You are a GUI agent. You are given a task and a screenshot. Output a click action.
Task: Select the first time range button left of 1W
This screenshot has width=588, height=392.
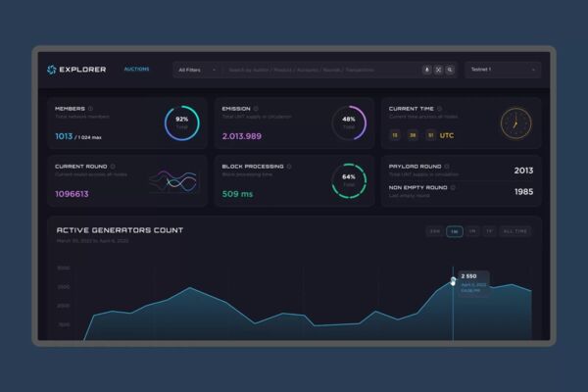click(x=434, y=231)
